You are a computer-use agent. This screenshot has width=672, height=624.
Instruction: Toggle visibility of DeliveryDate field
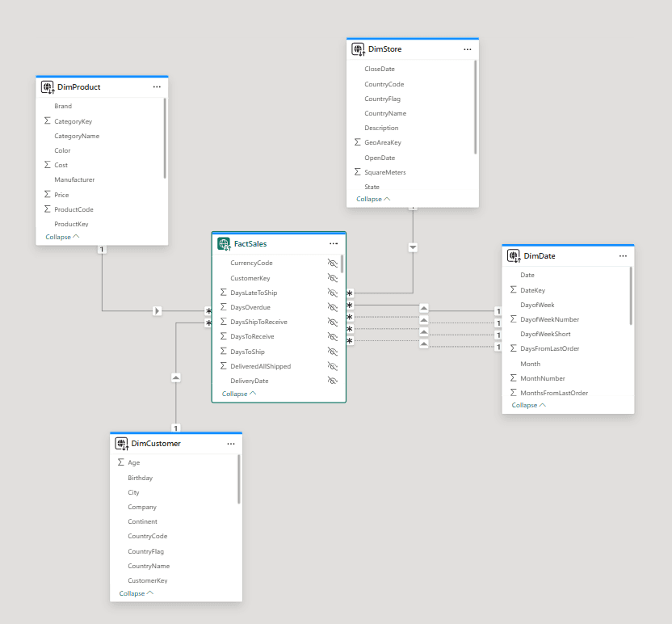[x=332, y=381]
